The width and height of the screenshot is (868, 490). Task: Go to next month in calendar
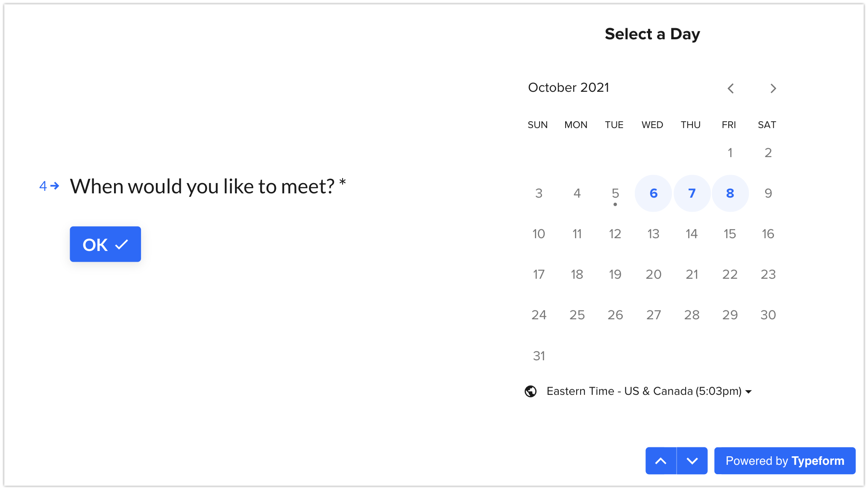coord(773,88)
